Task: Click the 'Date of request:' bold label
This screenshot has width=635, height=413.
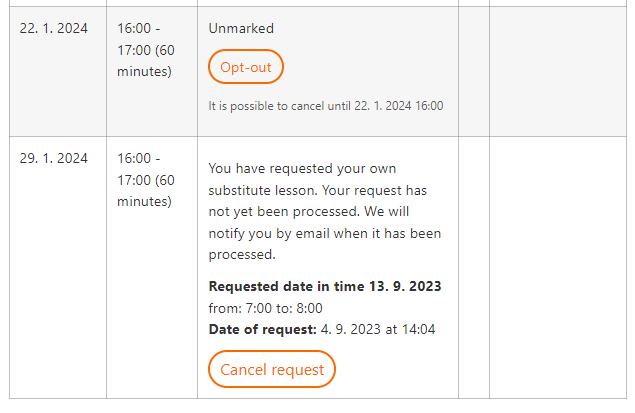Action: (x=262, y=329)
